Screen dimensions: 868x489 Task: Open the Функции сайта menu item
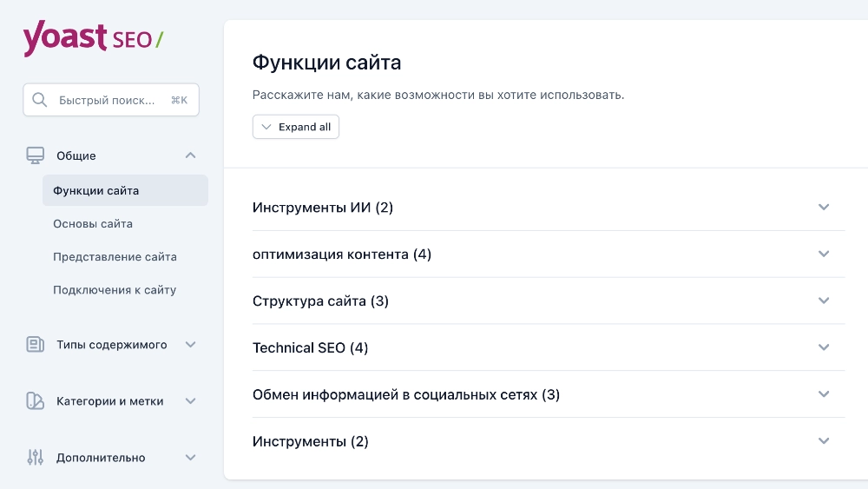click(125, 190)
